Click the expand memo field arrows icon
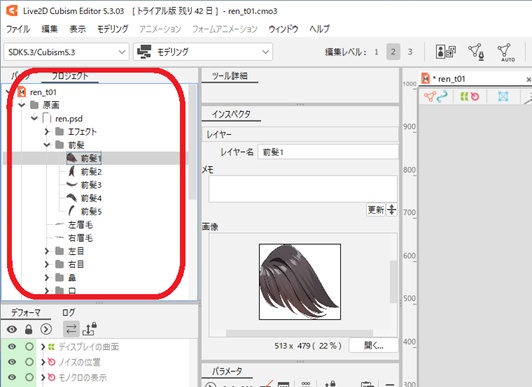 click(x=392, y=210)
